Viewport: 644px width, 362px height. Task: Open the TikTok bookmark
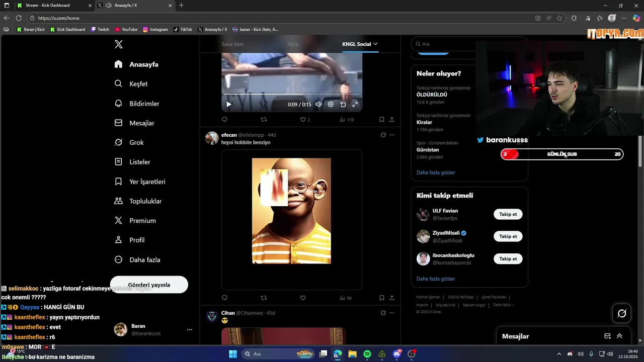(x=183, y=29)
